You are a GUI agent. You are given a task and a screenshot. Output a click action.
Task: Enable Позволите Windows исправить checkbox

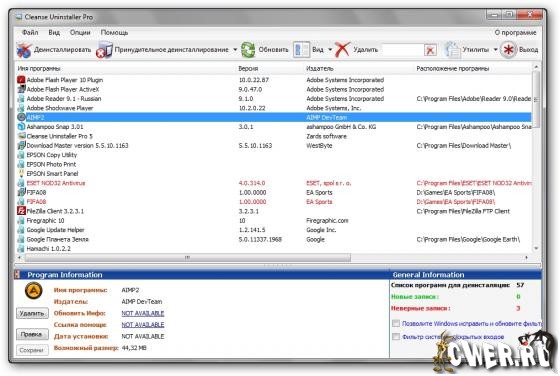[x=396, y=323]
